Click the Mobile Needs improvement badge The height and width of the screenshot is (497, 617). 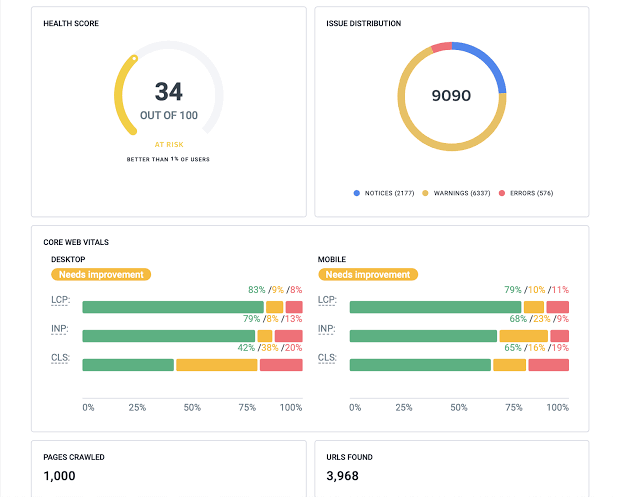coord(368,274)
